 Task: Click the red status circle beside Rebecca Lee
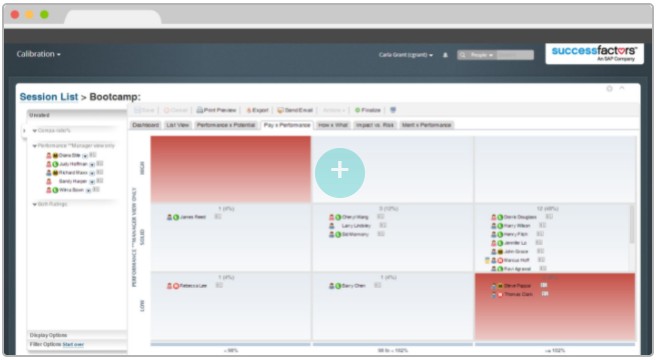tap(176, 286)
